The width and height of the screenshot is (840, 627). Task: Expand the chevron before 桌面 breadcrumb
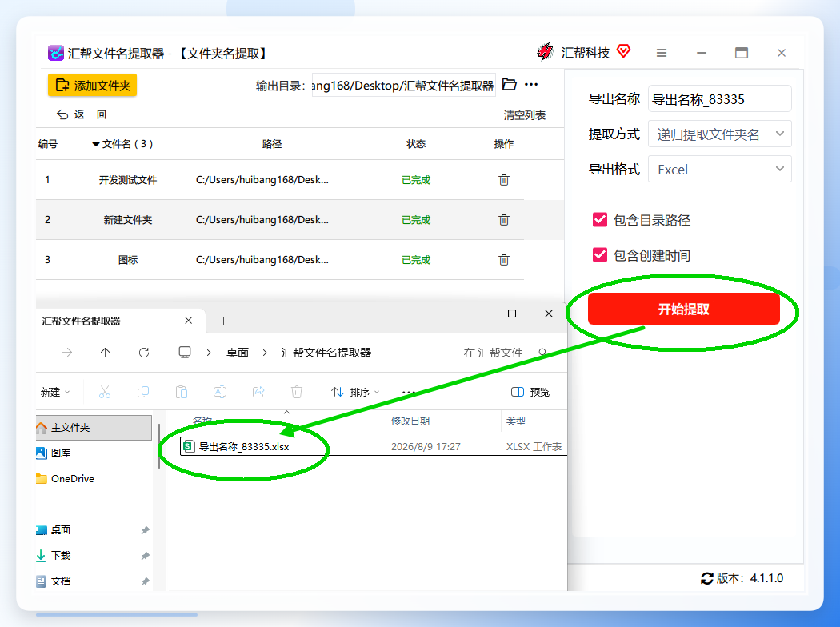(208, 353)
